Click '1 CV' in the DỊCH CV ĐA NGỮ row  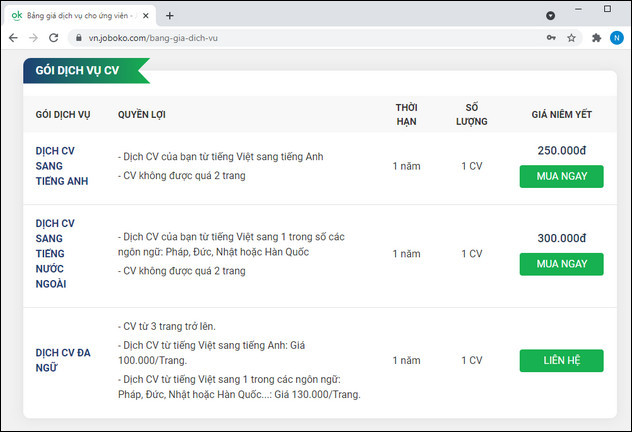coord(472,360)
